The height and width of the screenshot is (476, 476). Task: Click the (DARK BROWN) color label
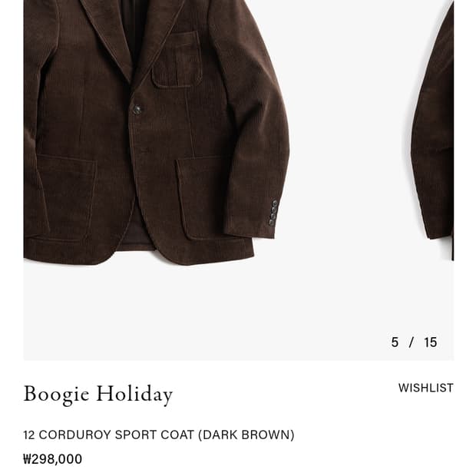click(x=246, y=435)
